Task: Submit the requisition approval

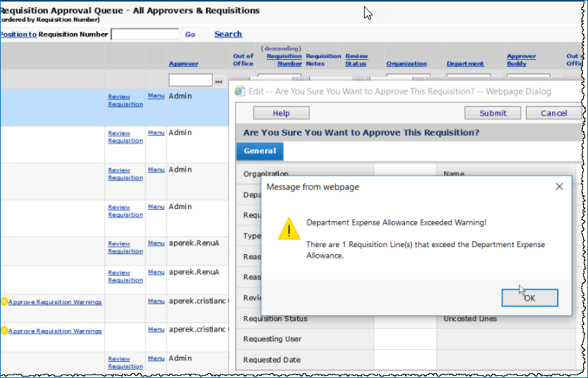Action: pos(492,113)
